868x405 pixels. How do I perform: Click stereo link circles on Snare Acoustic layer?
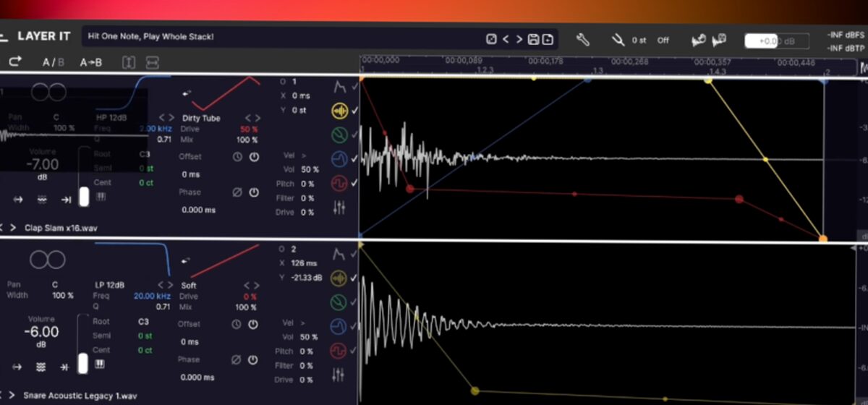click(x=48, y=260)
